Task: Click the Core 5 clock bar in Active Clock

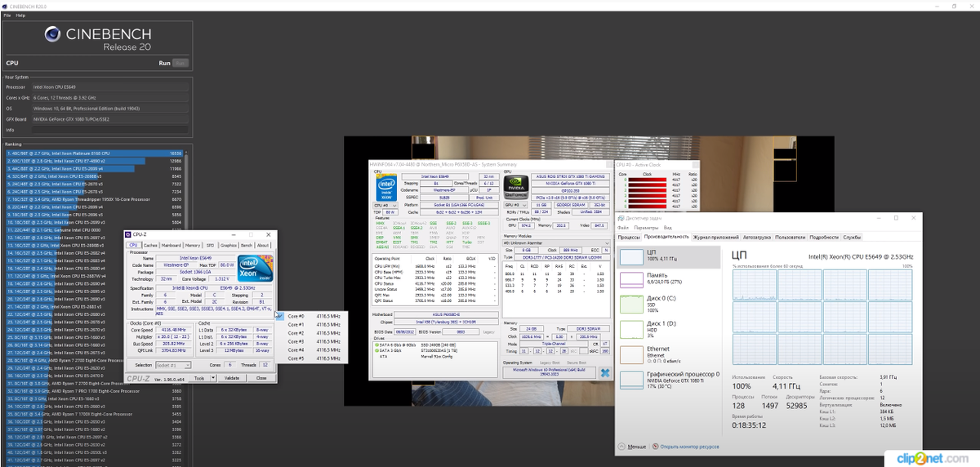Action: (x=649, y=205)
